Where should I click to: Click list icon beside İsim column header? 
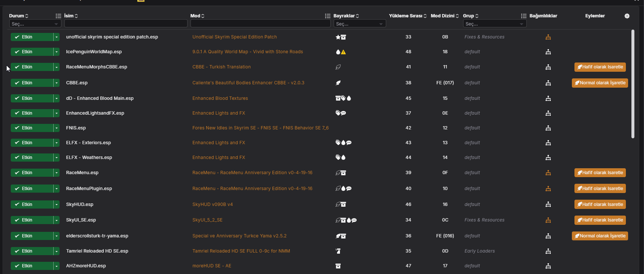(58, 16)
